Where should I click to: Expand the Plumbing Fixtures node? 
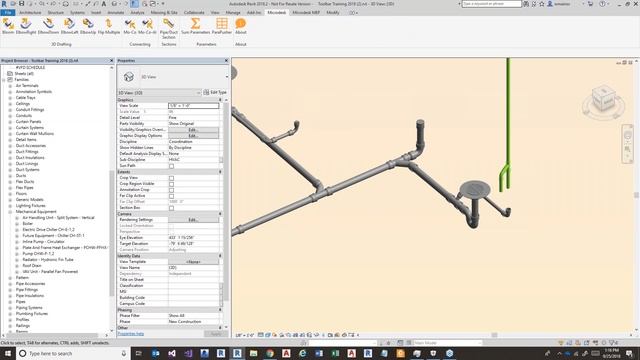coord(10,314)
